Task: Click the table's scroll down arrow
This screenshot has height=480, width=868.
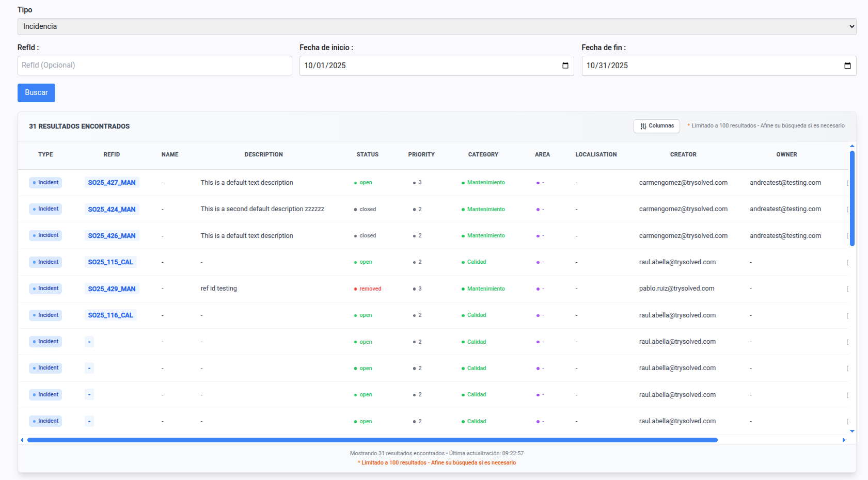Action: point(852,431)
